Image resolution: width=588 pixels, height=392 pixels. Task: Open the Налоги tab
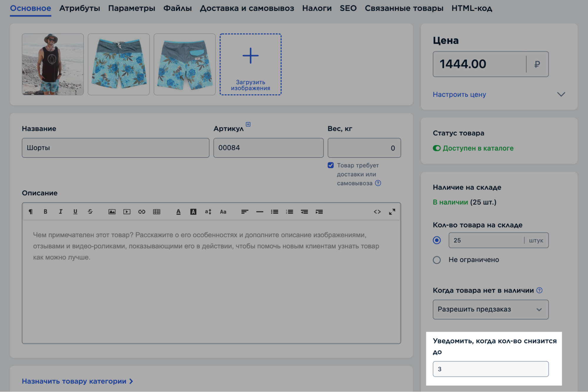pyautogui.click(x=317, y=8)
